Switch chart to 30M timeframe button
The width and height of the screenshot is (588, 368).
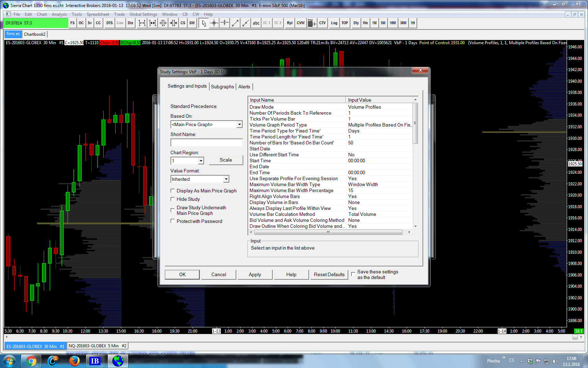(403, 23)
